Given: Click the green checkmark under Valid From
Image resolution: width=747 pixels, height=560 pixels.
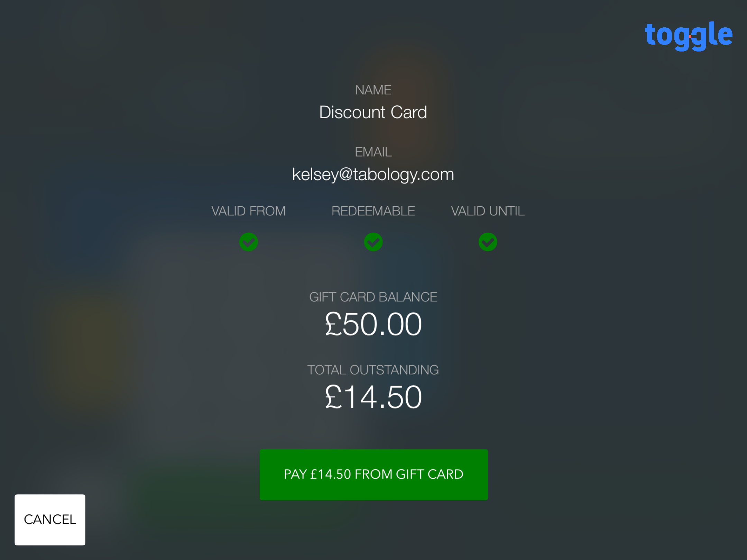Looking at the screenshot, I should 248,242.
